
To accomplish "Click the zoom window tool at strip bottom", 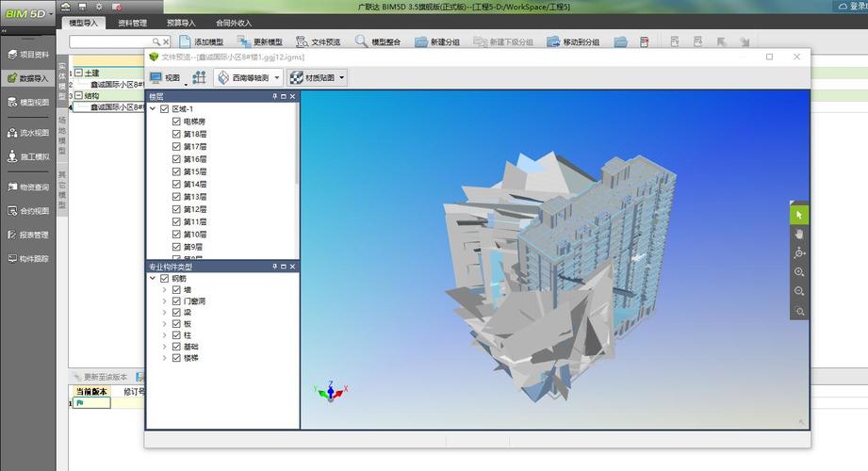I will click(x=799, y=311).
